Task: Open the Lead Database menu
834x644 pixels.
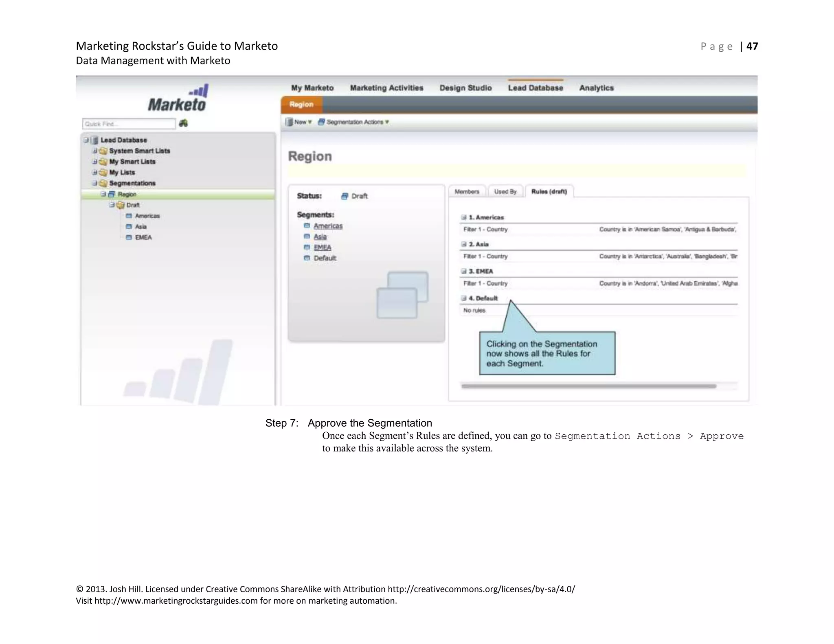Action: (x=536, y=88)
